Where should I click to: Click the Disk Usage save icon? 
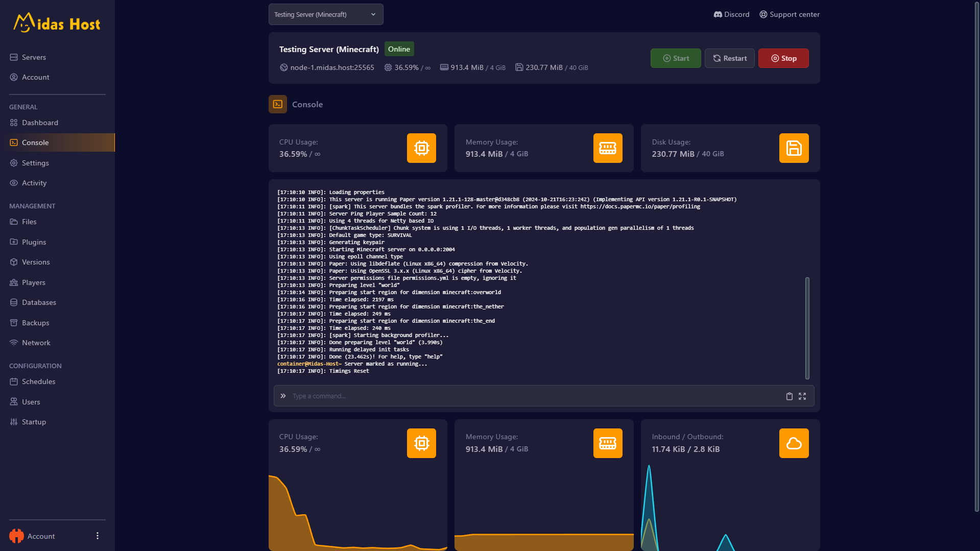point(794,148)
